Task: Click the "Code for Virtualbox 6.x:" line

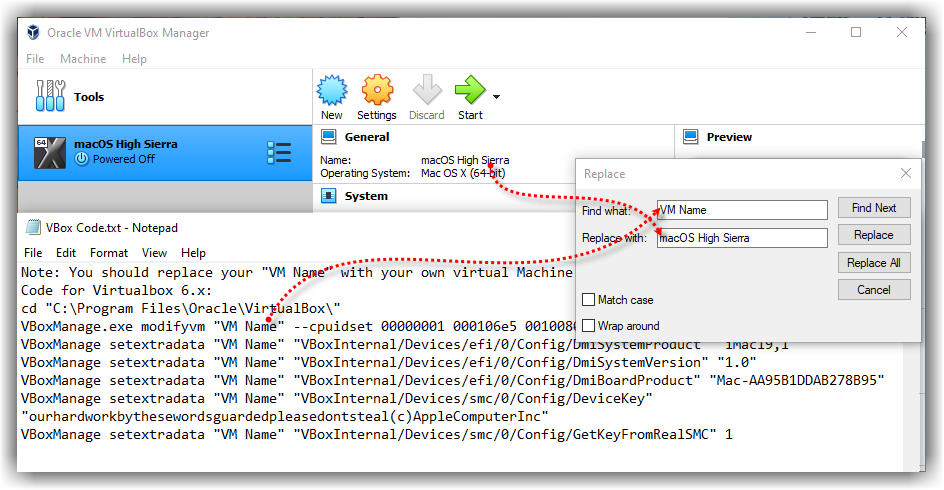Action: (117, 290)
